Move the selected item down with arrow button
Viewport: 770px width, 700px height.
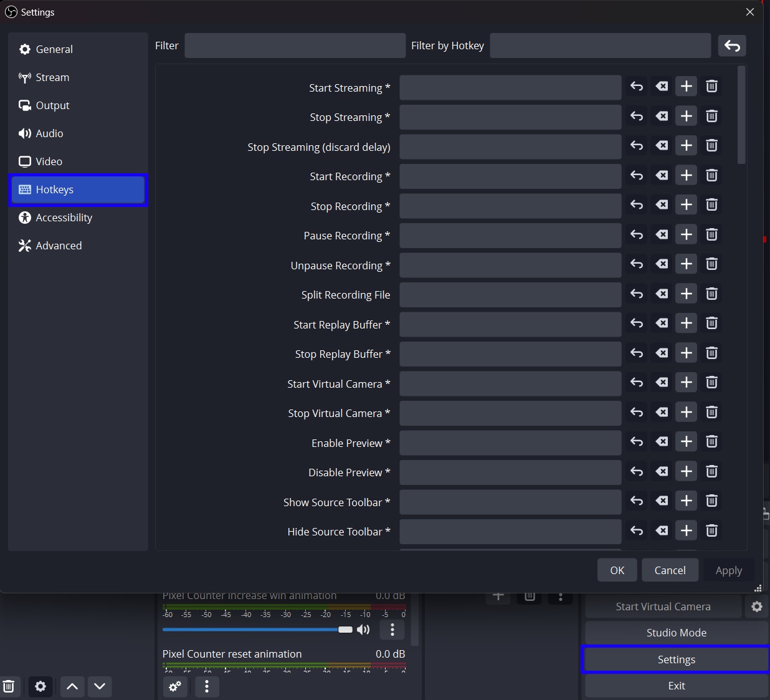pos(100,686)
